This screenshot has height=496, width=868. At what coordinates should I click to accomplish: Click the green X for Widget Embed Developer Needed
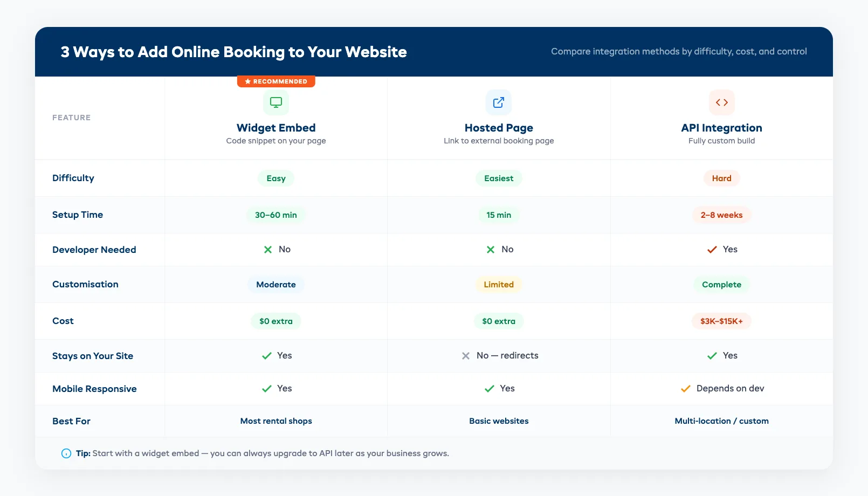[x=268, y=249]
